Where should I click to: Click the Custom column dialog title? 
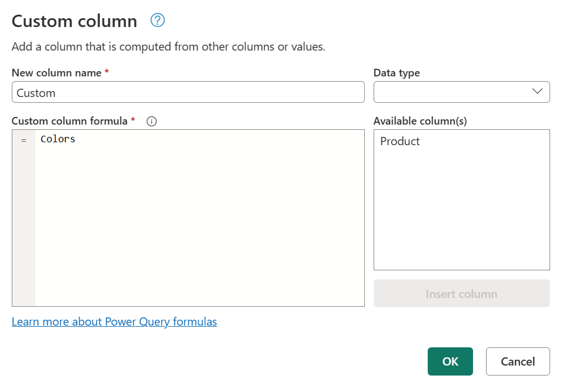point(74,21)
